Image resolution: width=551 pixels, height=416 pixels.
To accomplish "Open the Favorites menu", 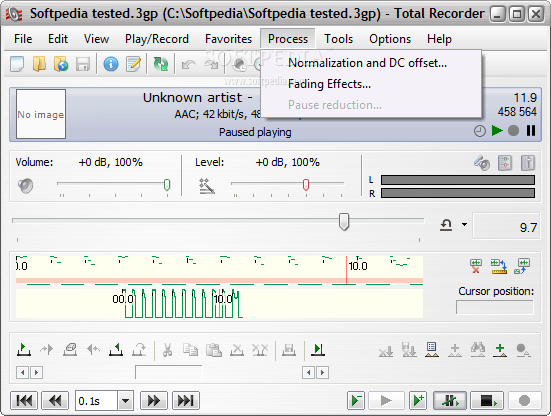I will (x=228, y=39).
